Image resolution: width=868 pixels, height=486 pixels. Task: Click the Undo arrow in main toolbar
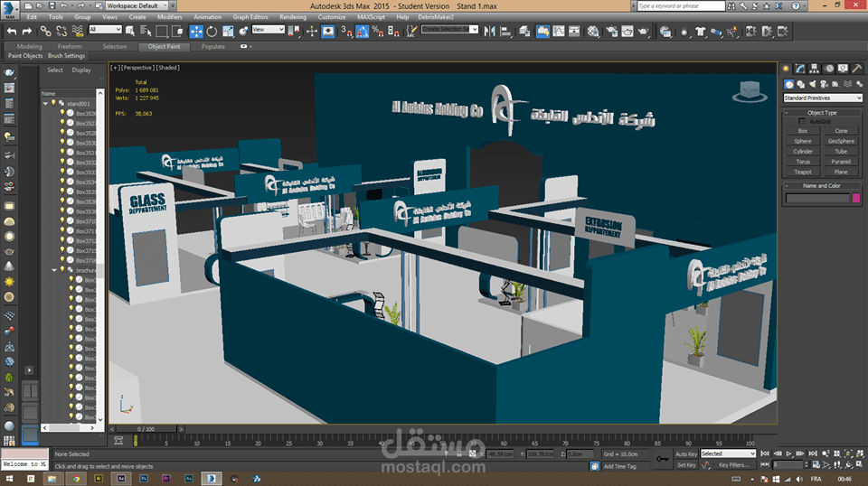pos(12,32)
